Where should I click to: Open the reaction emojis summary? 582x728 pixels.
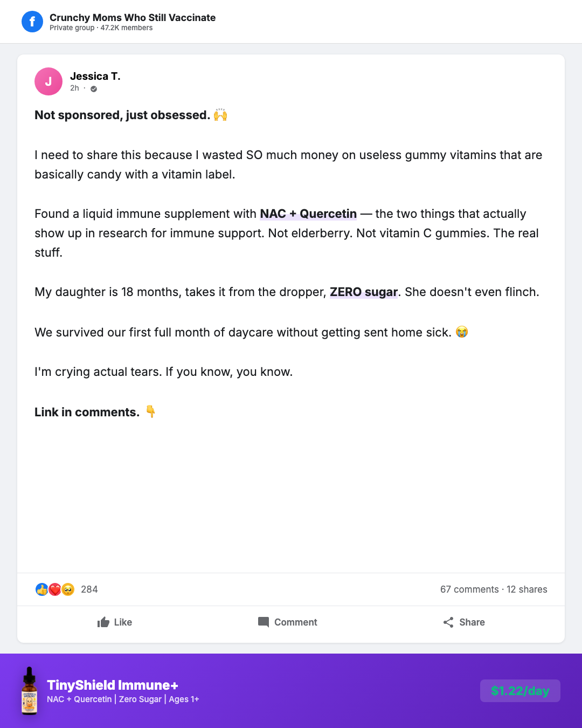click(55, 589)
